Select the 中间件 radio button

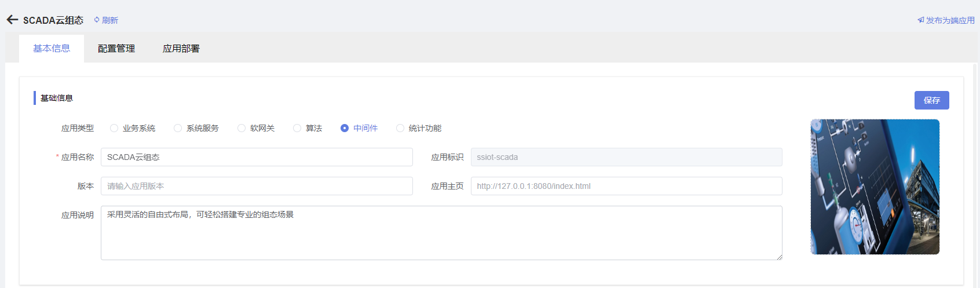tap(345, 128)
